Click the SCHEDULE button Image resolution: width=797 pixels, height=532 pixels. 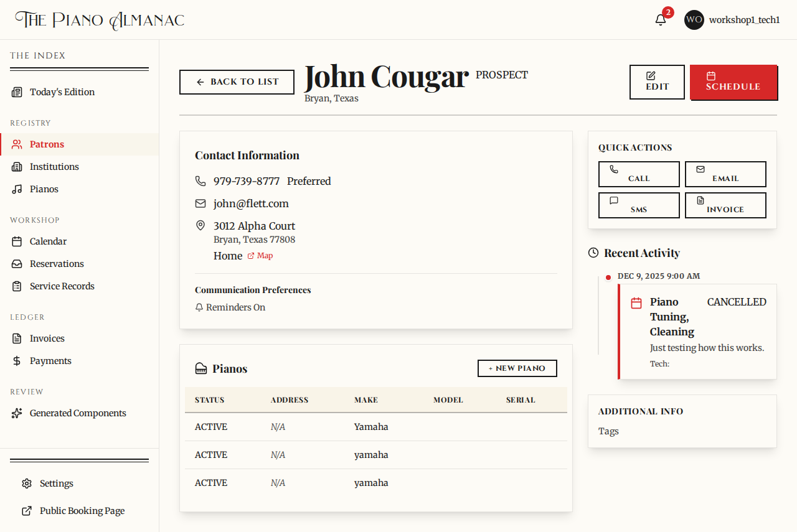[733, 82]
